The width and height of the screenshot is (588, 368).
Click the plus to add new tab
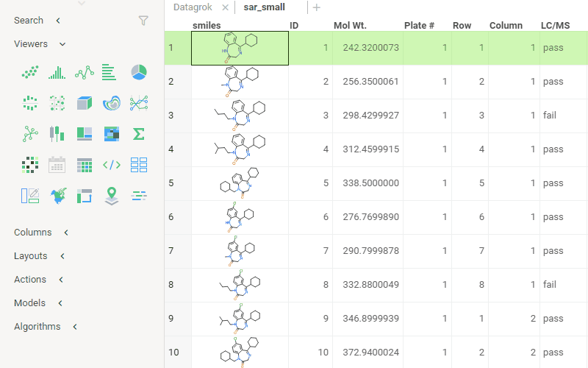click(x=317, y=7)
